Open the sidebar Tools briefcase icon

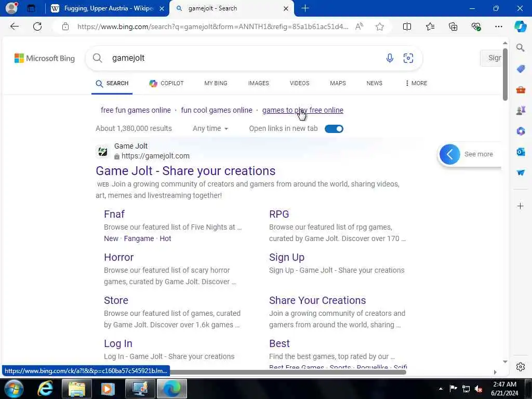tap(521, 90)
